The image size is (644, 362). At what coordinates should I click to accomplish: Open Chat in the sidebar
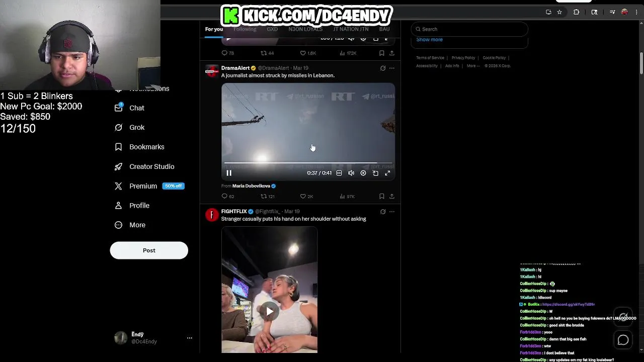coord(130,108)
